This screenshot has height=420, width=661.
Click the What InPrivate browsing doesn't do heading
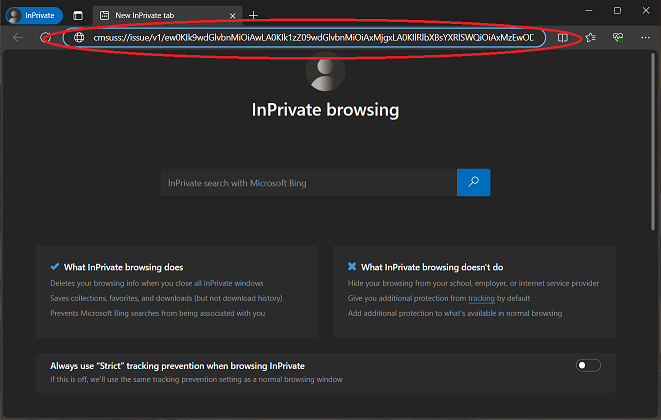[432, 267]
